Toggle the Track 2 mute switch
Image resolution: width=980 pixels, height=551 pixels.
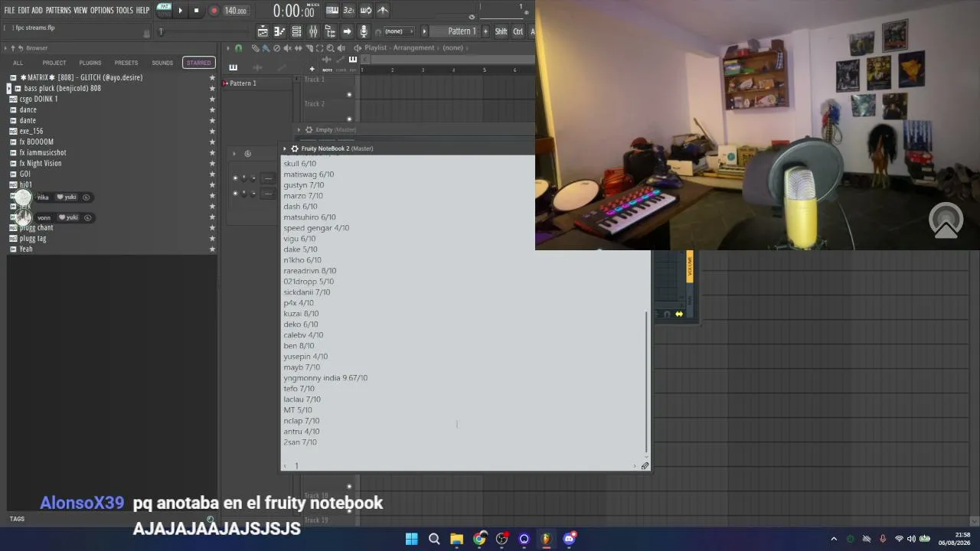pyautogui.click(x=349, y=119)
